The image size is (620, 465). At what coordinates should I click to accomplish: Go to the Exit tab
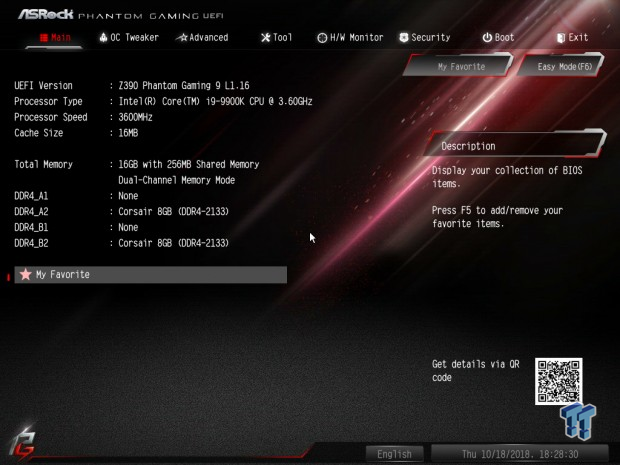572,38
